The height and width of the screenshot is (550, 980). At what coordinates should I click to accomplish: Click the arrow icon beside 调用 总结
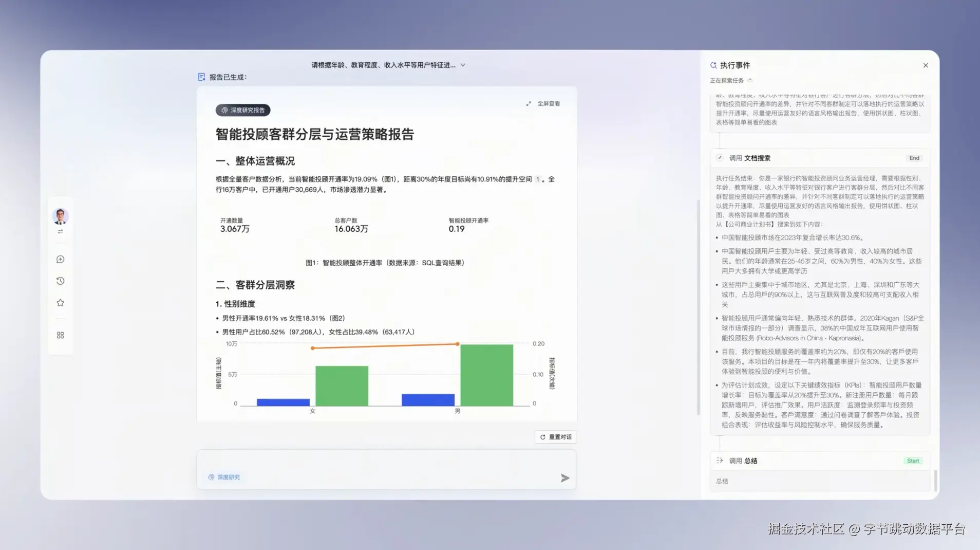pos(720,461)
